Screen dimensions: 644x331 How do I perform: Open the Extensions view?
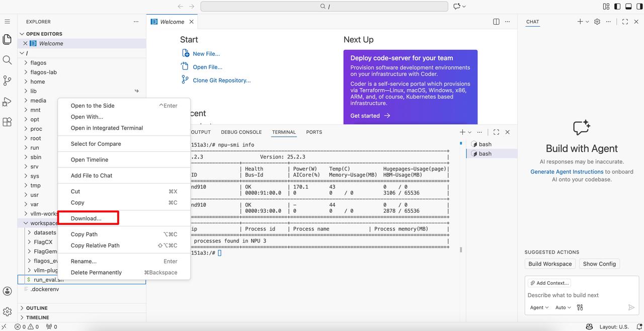7,122
